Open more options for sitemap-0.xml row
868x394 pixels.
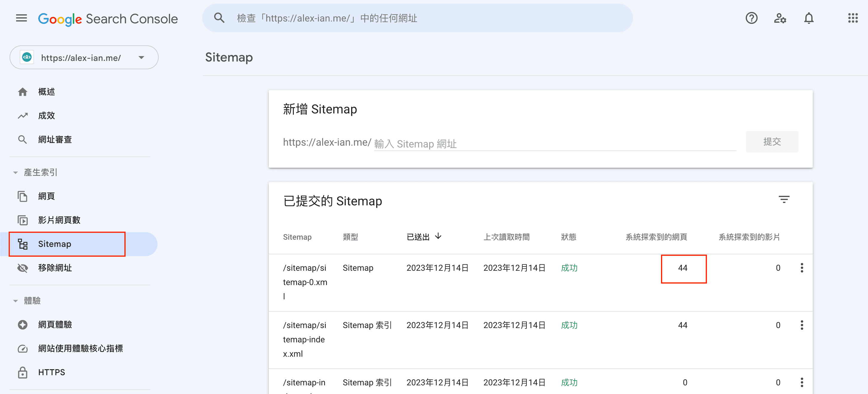(801, 268)
